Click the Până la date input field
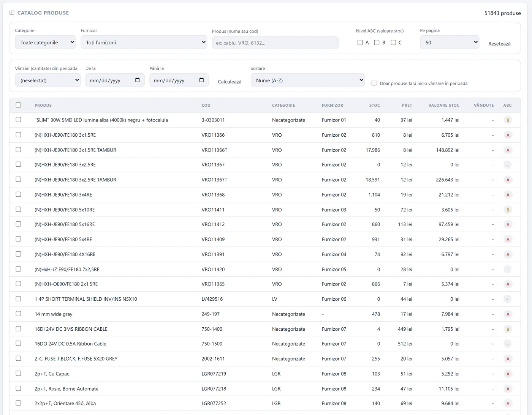 pos(179,80)
